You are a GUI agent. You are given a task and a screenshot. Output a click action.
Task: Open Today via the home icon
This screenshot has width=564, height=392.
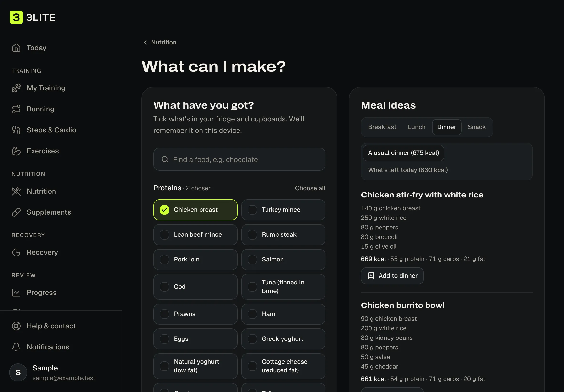tap(16, 48)
